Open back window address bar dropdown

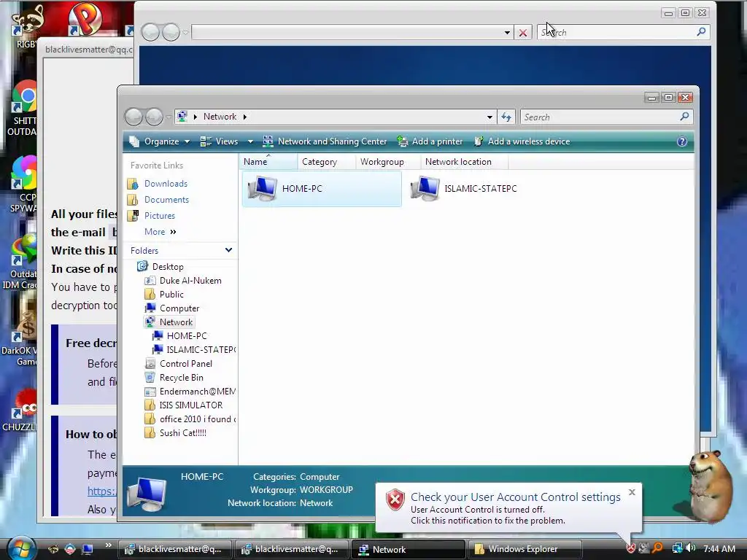pos(507,32)
